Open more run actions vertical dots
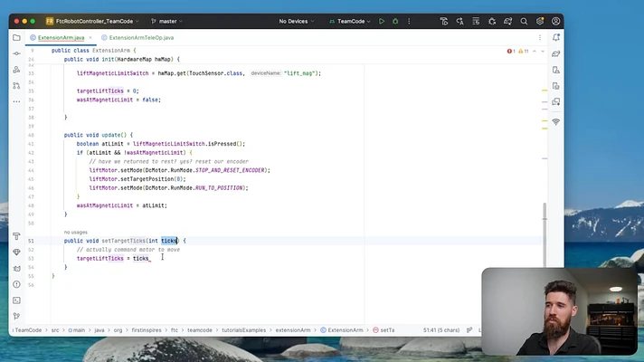The width and height of the screenshot is (644, 362). click(409, 22)
